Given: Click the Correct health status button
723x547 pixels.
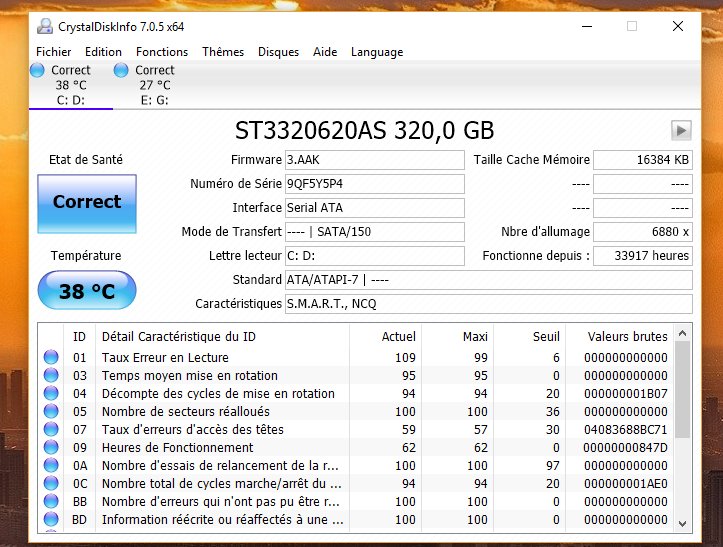Looking at the screenshot, I should [x=87, y=203].
